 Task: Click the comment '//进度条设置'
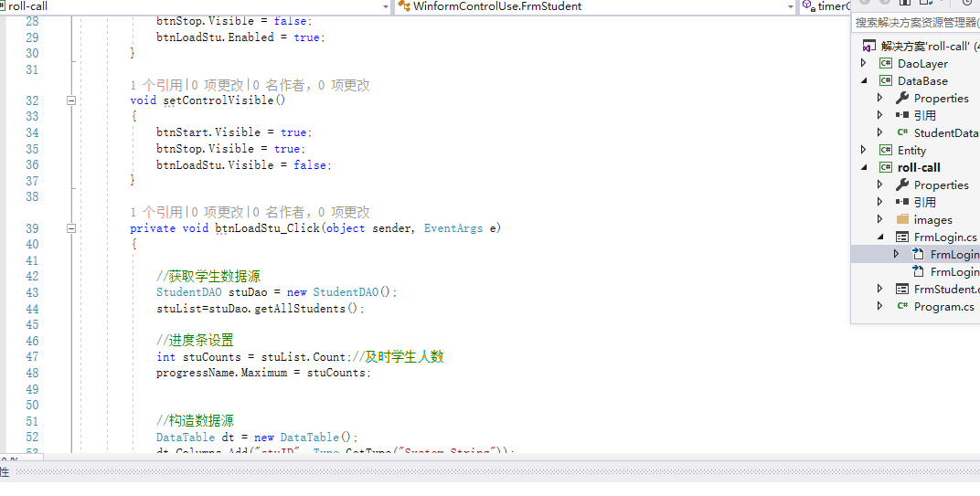coord(195,341)
